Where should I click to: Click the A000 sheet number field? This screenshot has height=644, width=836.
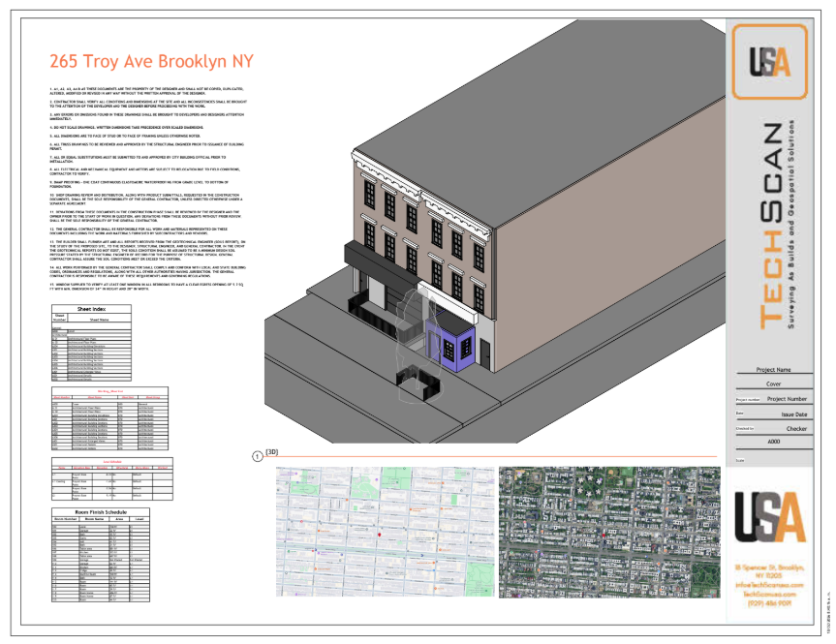[x=773, y=442]
